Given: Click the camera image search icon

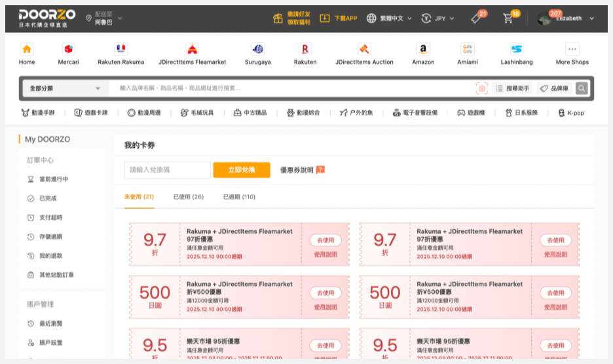Looking at the screenshot, I should tap(481, 88).
